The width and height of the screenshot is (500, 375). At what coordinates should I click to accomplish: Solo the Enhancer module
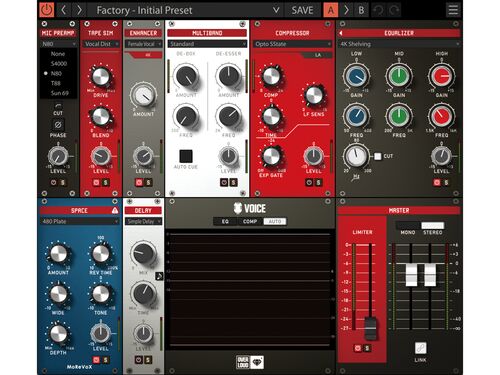[148, 182]
